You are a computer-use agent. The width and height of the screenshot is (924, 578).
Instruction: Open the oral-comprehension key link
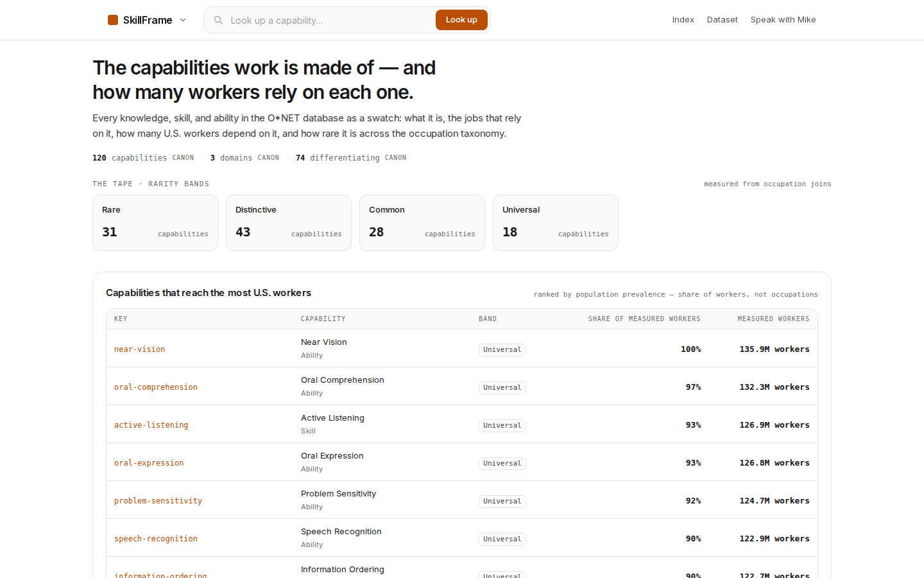pyautogui.click(x=156, y=387)
